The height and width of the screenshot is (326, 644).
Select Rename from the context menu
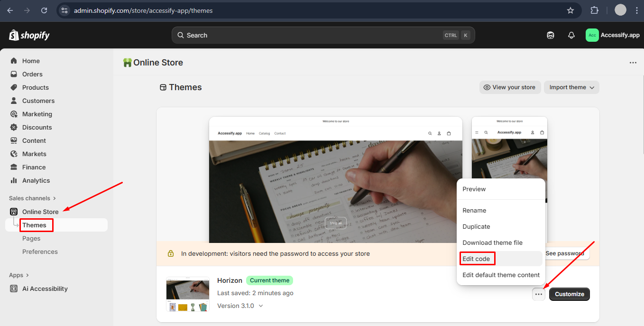pos(474,210)
